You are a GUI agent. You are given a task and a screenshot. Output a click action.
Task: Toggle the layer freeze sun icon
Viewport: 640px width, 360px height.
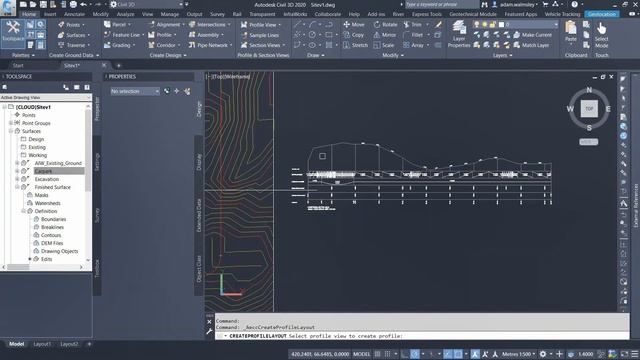(484, 24)
